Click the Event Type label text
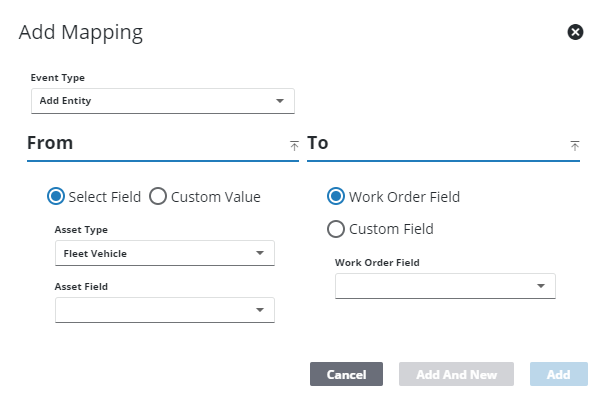606x410 pixels. tap(58, 78)
